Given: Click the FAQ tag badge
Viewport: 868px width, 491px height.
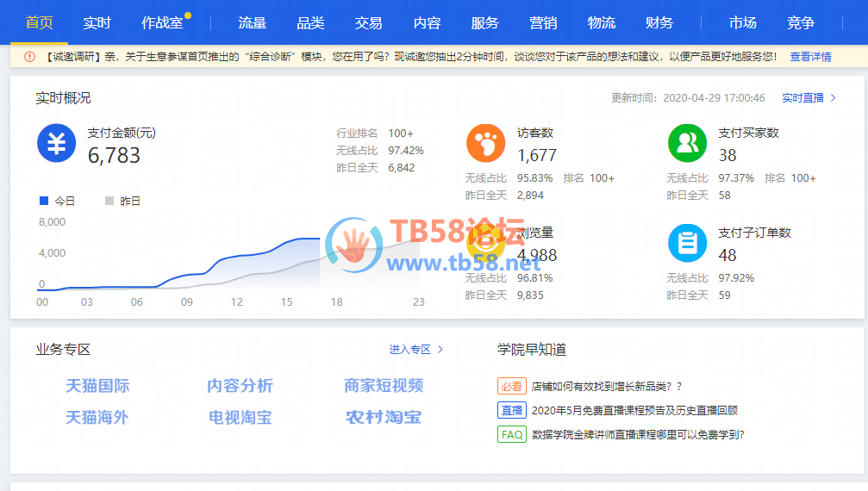Looking at the screenshot, I should 511,435.
